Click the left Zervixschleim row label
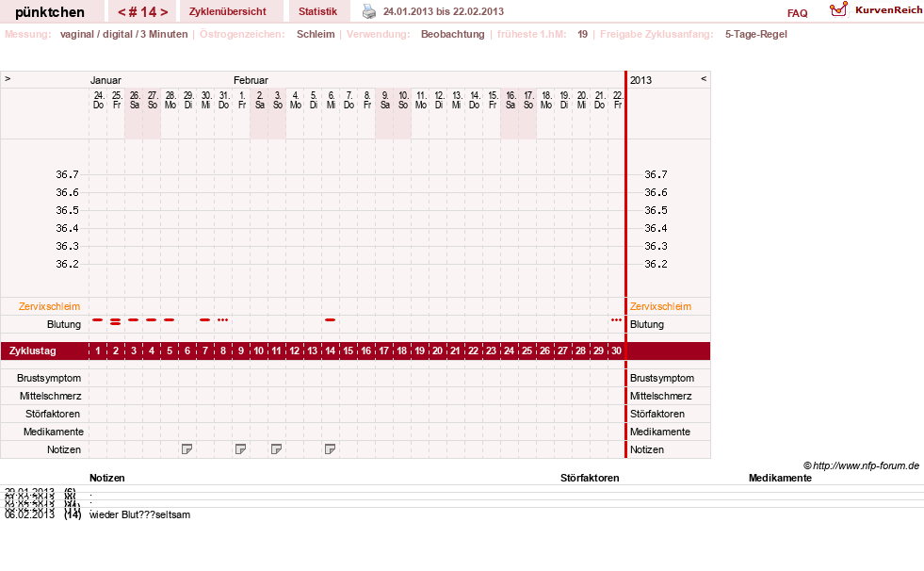Viewport: 924px width, 571px height. [50, 306]
